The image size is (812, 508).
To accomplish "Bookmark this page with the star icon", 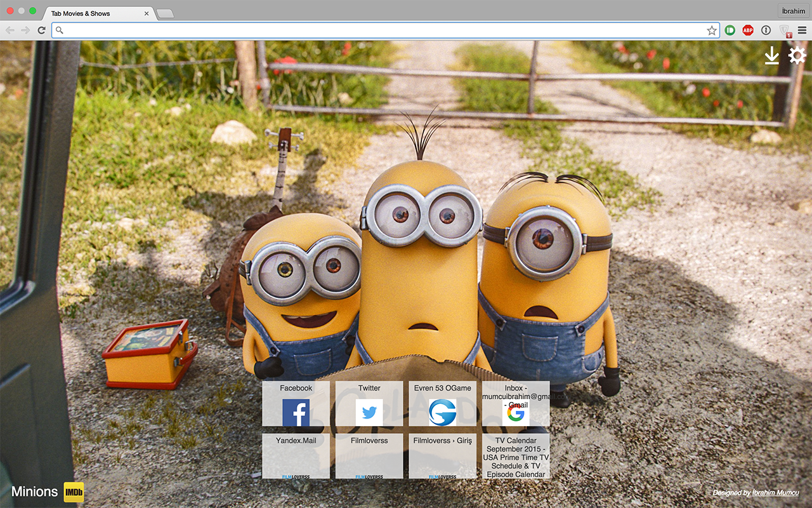I will coord(712,30).
